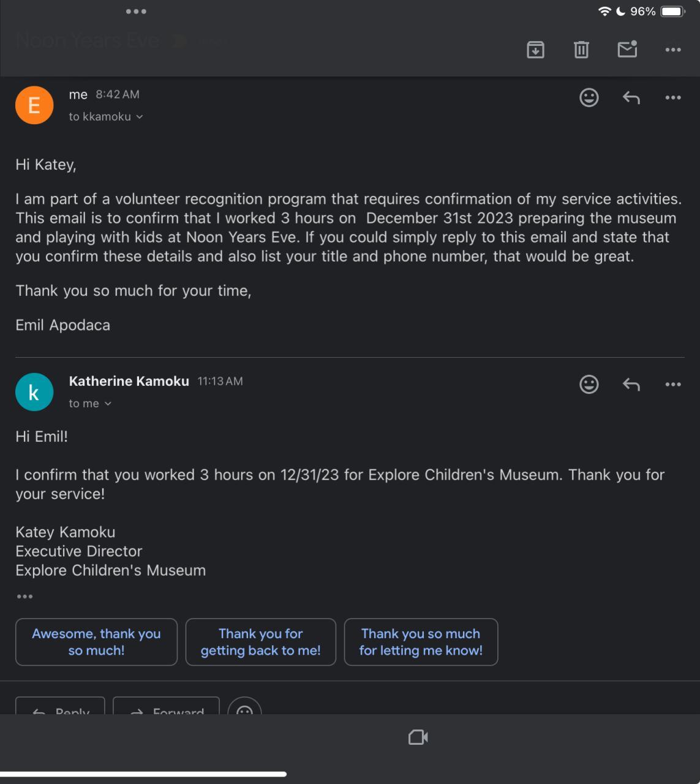Open the top toolbar more options menu

[x=673, y=50]
